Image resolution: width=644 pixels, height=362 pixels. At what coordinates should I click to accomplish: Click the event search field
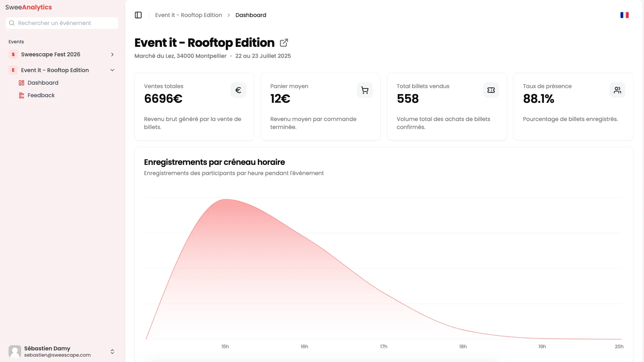(x=62, y=23)
